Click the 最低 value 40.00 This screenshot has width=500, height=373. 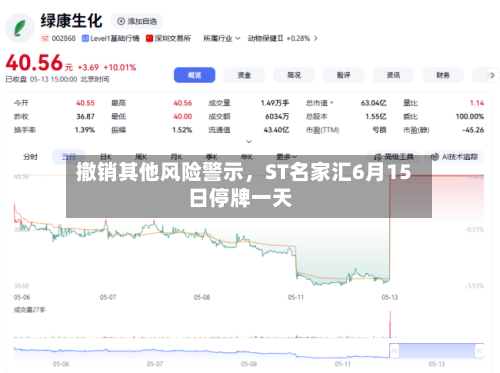pos(183,117)
